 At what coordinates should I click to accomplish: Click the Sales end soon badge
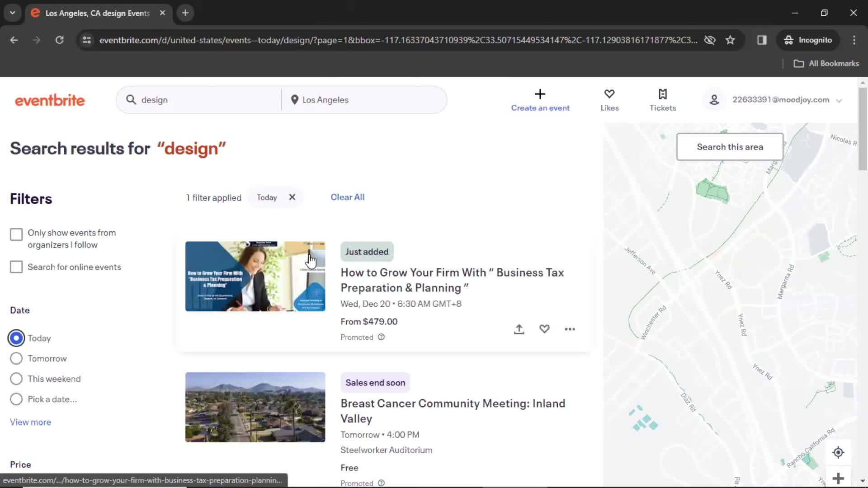(375, 383)
